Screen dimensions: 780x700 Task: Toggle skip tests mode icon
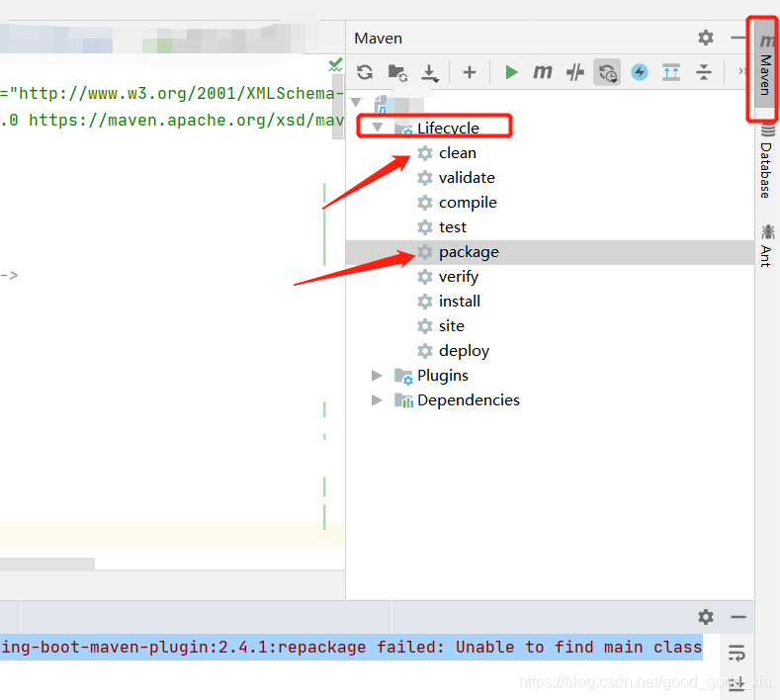tap(607, 72)
